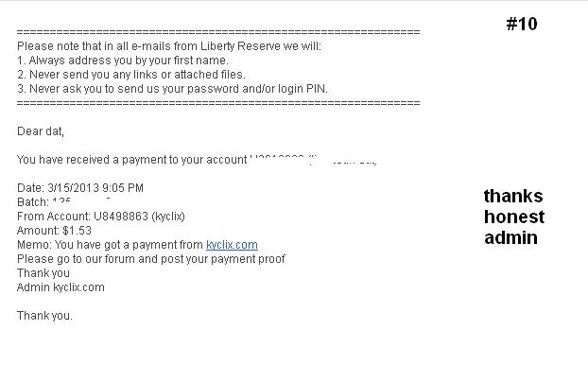Click the #10 label at top right
Image resolution: width=588 pixels, height=382 pixels.
click(x=521, y=25)
